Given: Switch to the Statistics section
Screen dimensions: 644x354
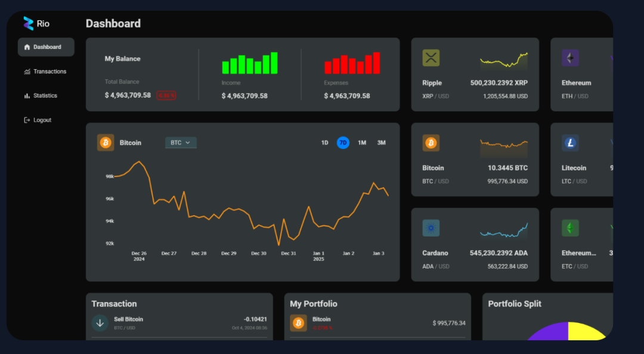Looking at the screenshot, I should click(42, 95).
